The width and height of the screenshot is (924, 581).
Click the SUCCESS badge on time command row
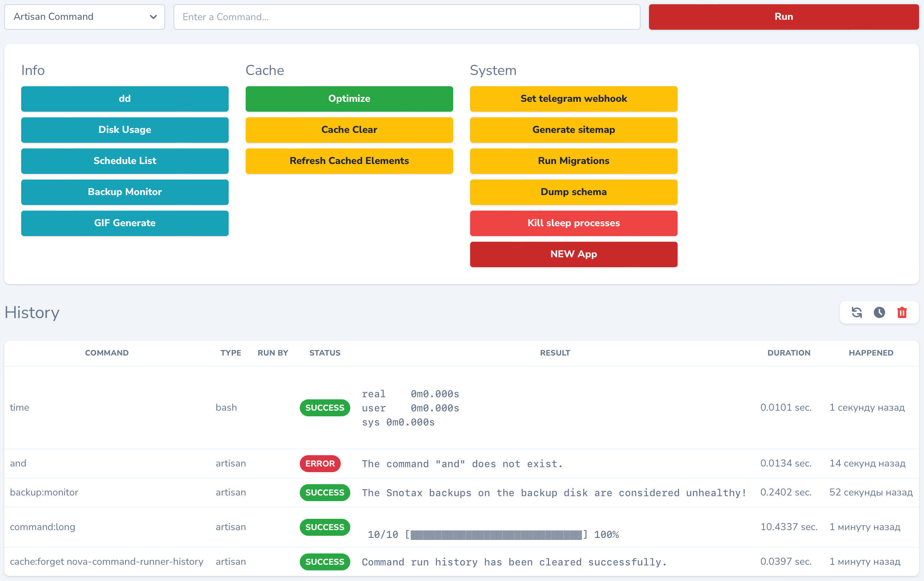click(324, 407)
